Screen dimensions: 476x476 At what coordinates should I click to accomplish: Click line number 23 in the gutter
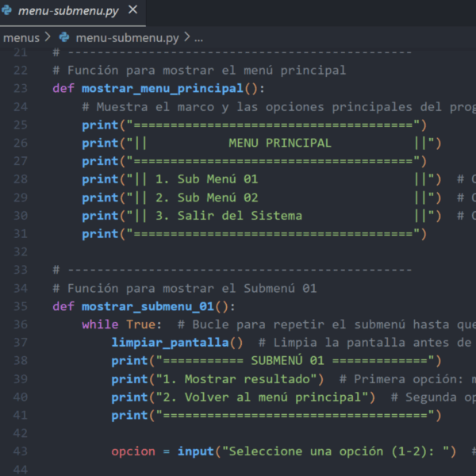(x=21, y=89)
